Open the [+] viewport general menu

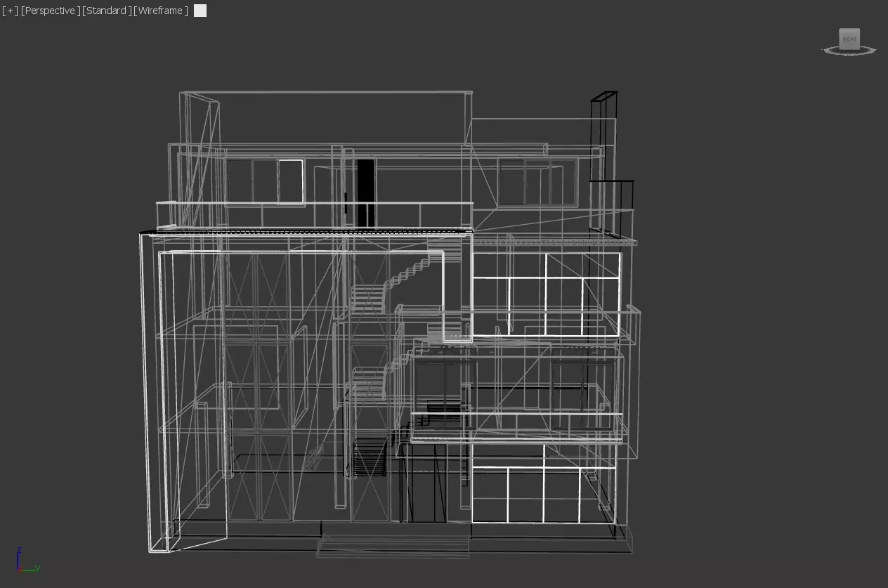[x=10, y=11]
